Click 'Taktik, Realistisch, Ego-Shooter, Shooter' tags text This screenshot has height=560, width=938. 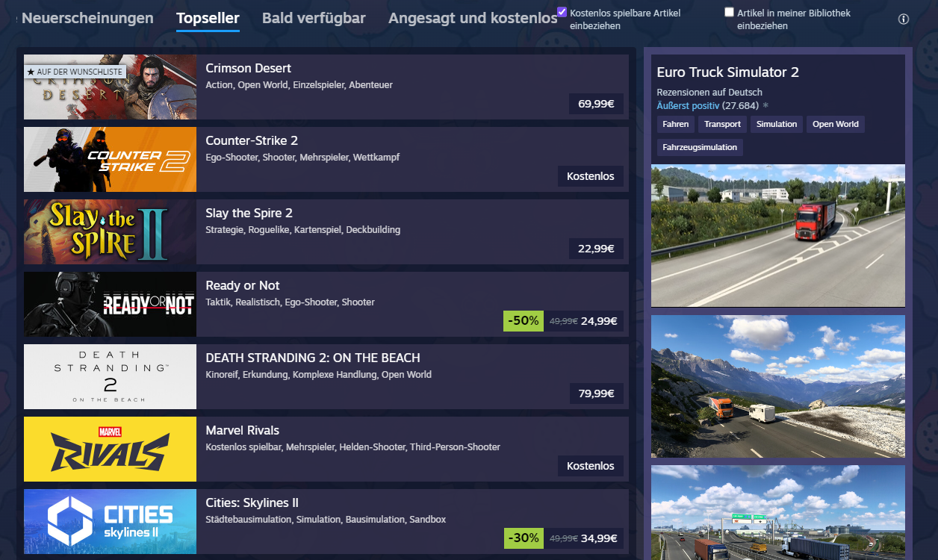pyautogui.click(x=290, y=302)
